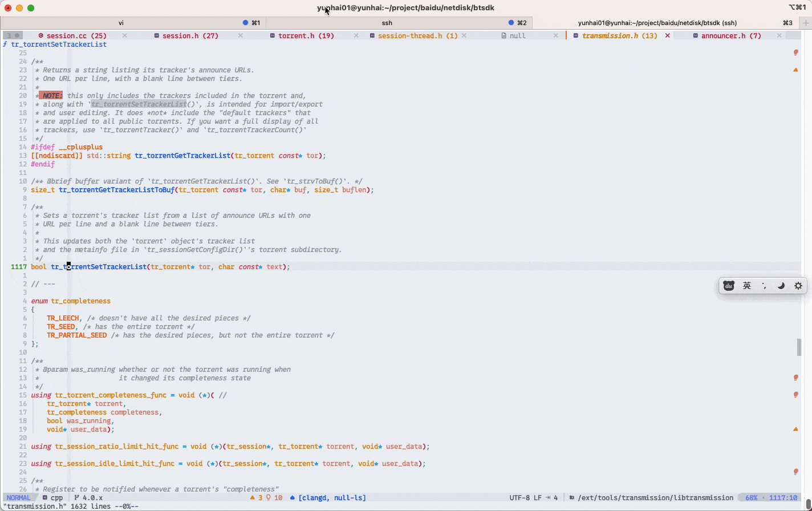Close the session.h buffer tab
This screenshot has width=812, height=511.
241,35
